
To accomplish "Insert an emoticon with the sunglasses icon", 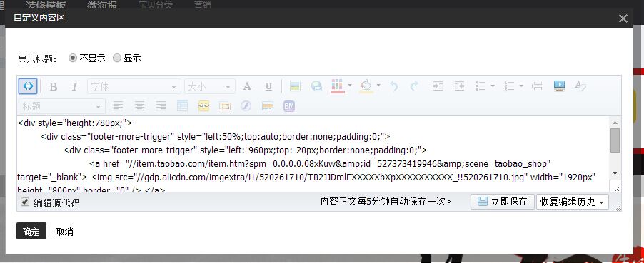I will click(x=203, y=106).
